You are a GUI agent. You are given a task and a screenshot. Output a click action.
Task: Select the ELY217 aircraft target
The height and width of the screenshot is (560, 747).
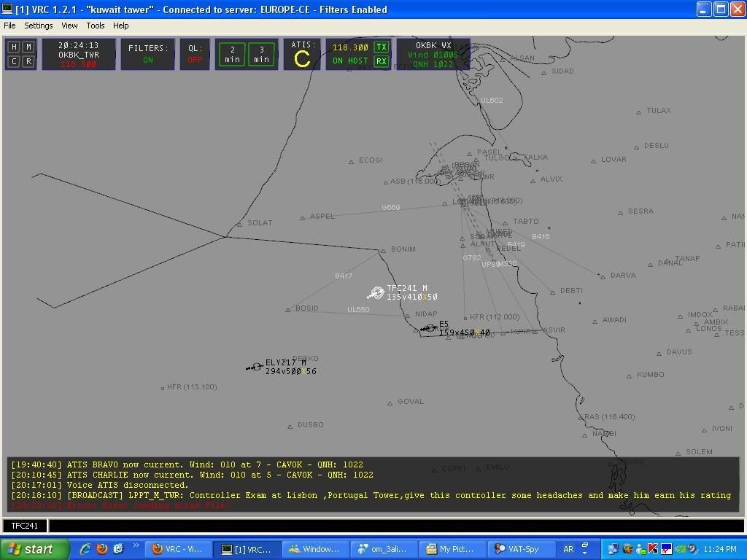(256, 367)
